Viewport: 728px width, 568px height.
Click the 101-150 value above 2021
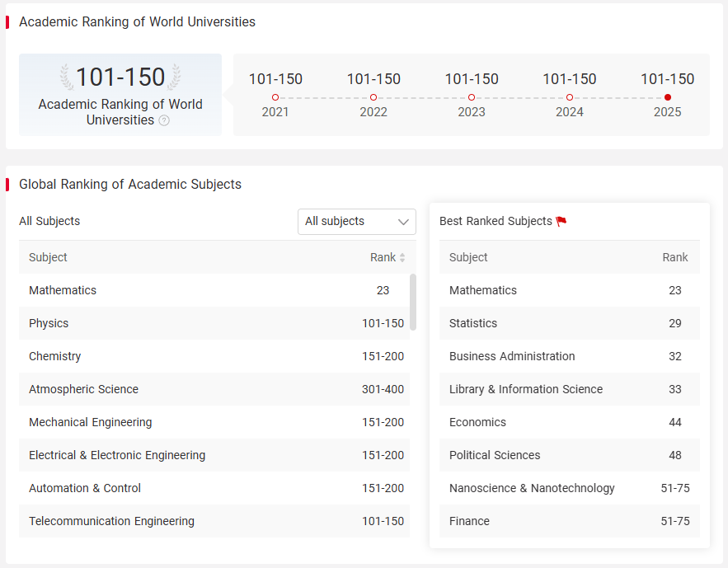(275, 79)
